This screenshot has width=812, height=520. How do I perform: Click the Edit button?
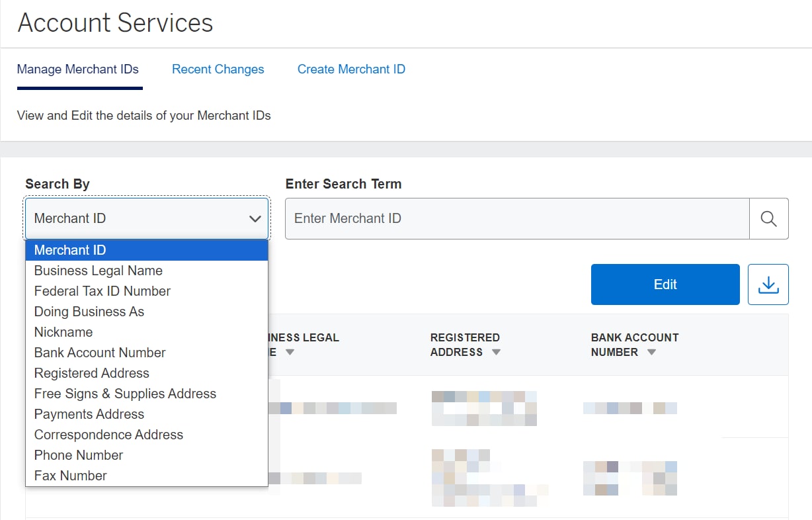point(665,284)
